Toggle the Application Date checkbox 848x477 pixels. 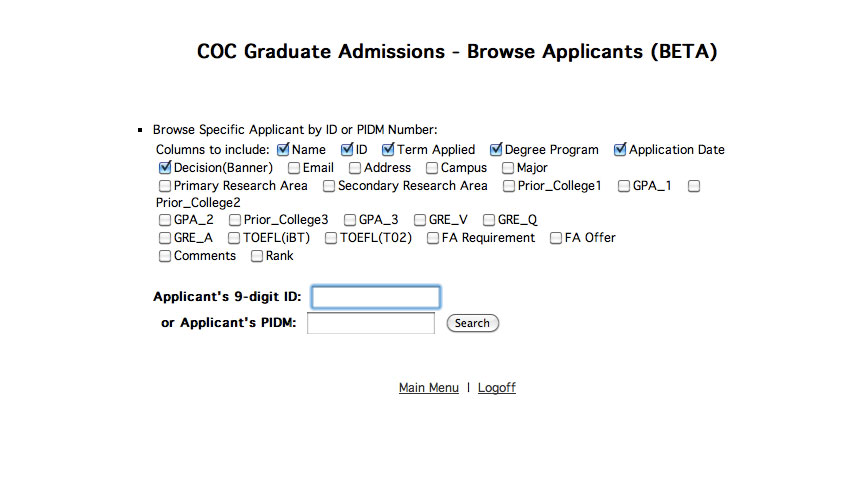(620, 150)
